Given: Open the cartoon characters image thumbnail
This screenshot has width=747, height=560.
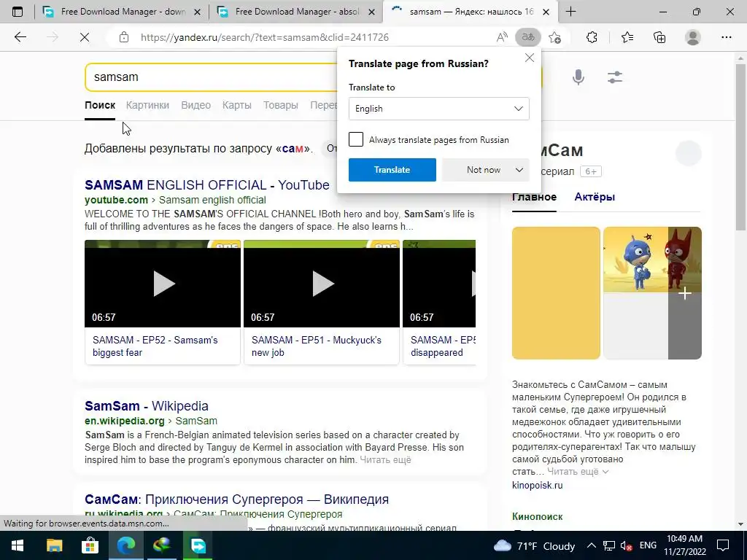Looking at the screenshot, I should (635, 260).
